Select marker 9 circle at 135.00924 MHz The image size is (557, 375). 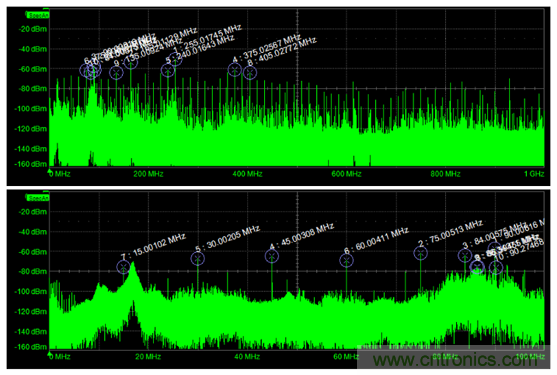coord(116,74)
